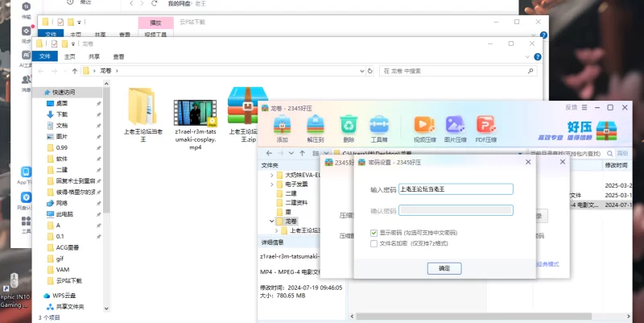Open the hamburger menu icon in 好压 title bar

[584, 107]
